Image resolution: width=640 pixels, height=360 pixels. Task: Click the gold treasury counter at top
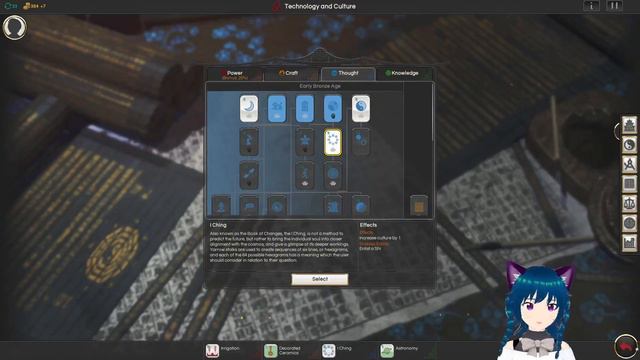pos(34,6)
